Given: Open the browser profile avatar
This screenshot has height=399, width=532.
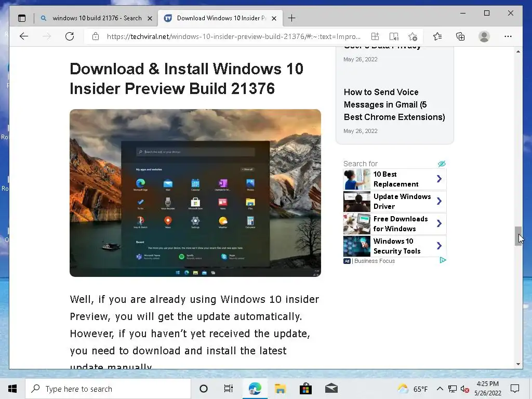Looking at the screenshot, I should (484, 36).
